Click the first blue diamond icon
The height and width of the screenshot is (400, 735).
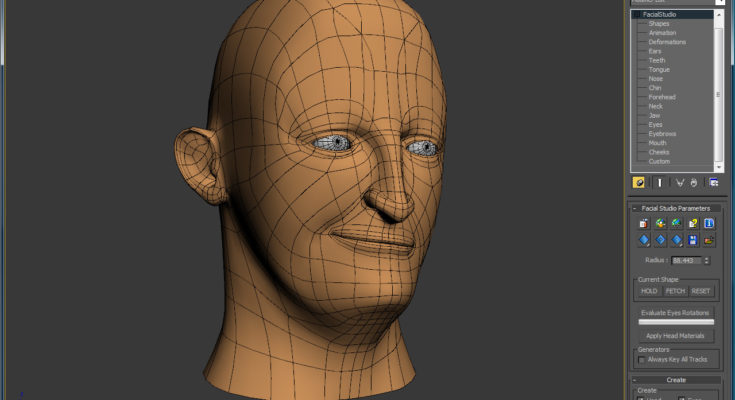(x=644, y=240)
